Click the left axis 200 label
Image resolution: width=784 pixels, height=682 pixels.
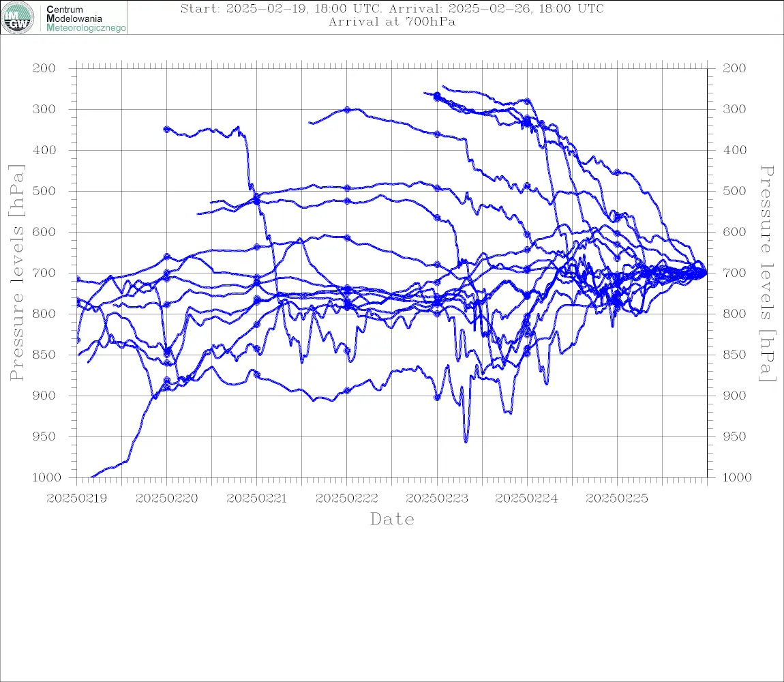pyautogui.click(x=44, y=68)
